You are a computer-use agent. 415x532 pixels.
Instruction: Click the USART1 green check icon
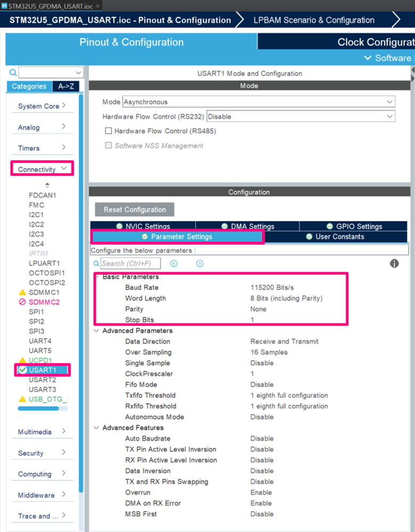point(23,370)
